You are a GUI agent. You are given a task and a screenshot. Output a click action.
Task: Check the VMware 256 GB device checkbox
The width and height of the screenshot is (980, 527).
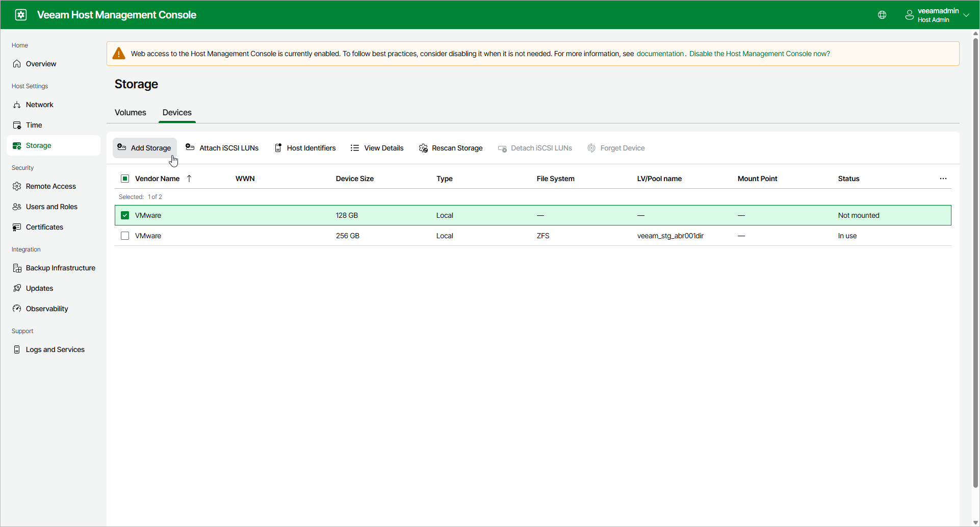pyautogui.click(x=125, y=236)
